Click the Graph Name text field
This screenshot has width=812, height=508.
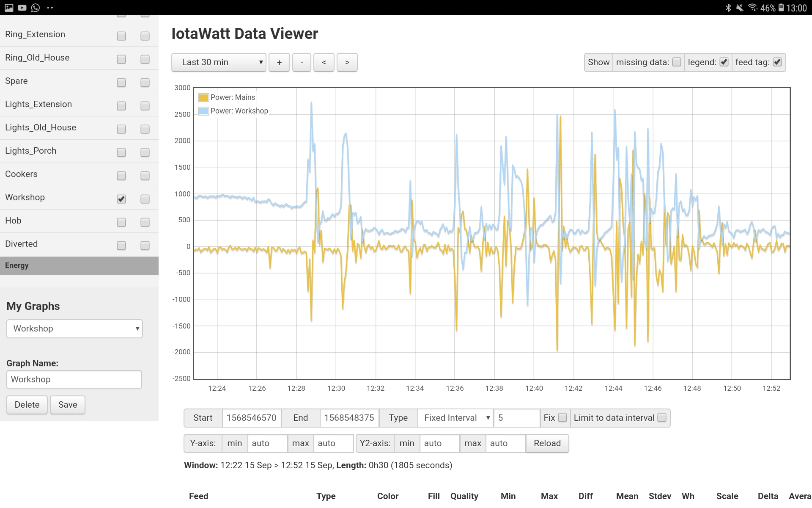(x=74, y=379)
